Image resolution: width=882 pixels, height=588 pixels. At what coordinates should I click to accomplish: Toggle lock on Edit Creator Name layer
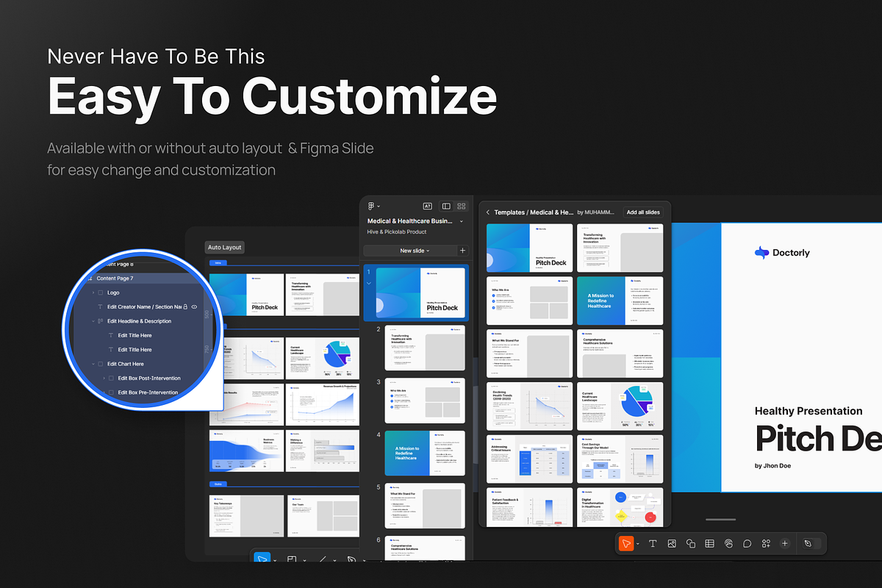tap(186, 306)
